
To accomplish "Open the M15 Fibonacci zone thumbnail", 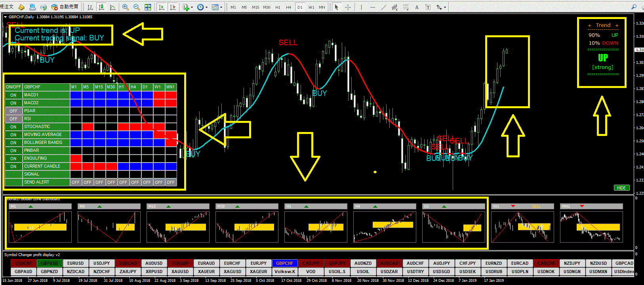I will [178, 226].
